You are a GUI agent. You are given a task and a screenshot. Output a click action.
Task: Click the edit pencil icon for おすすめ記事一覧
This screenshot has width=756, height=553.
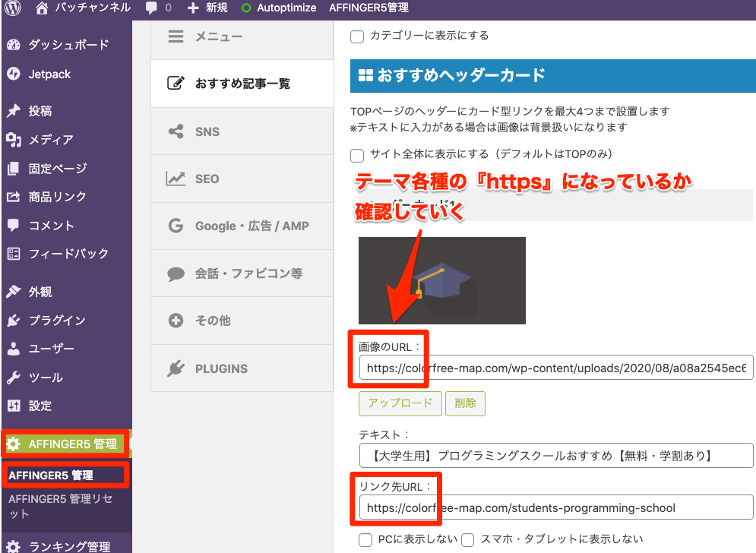pyautogui.click(x=176, y=83)
